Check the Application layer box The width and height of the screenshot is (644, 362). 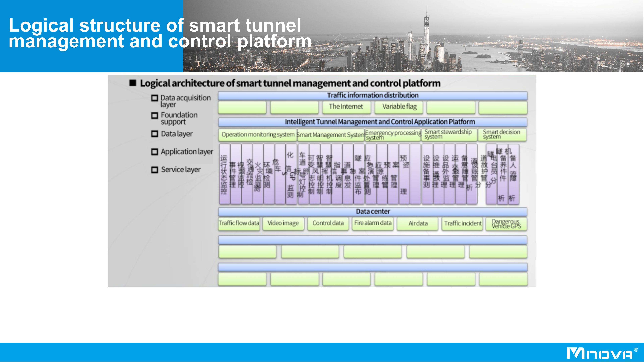point(155,152)
